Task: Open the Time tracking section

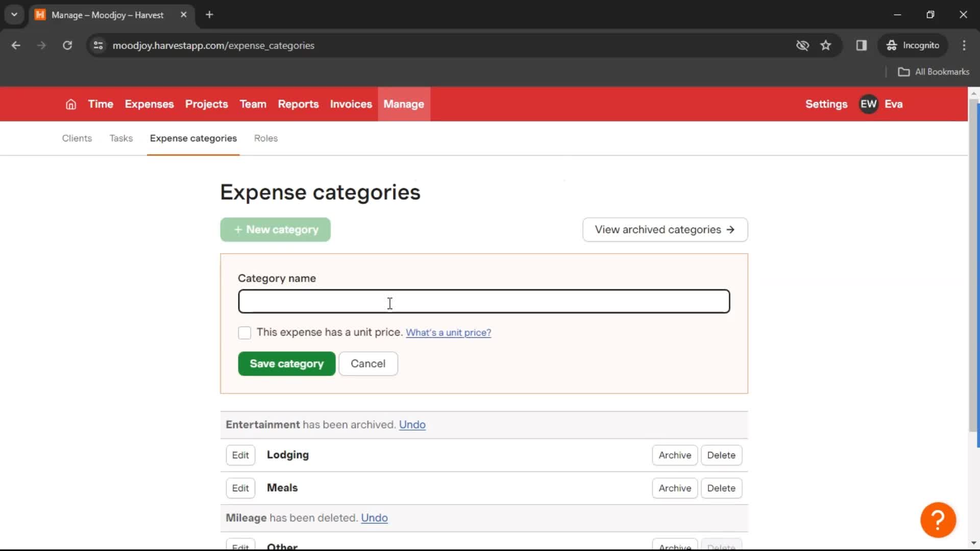Action: click(100, 104)
